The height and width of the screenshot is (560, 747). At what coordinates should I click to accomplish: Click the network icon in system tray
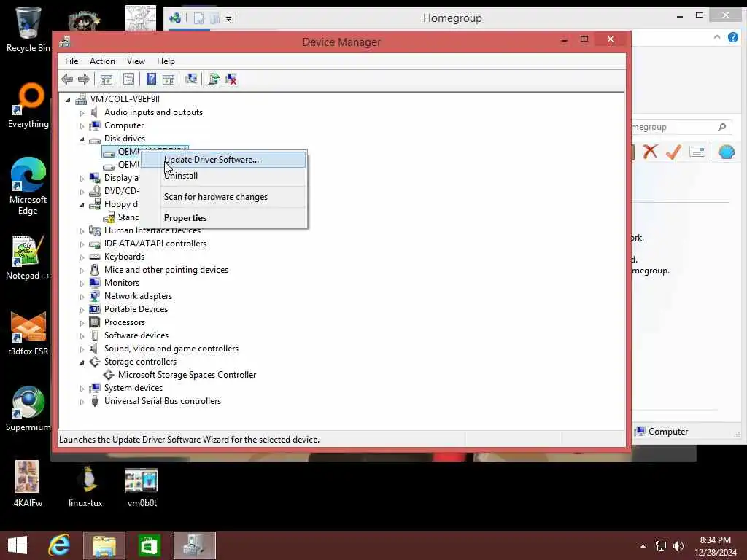coord(661,546)
